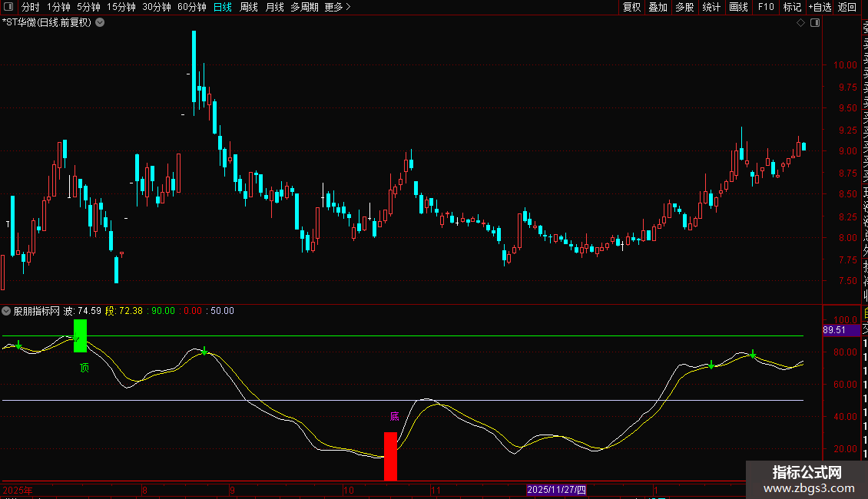Screen dimensions: 868x499
Task: Select the 1分钟 period
Action: click(x=58, y=7)
